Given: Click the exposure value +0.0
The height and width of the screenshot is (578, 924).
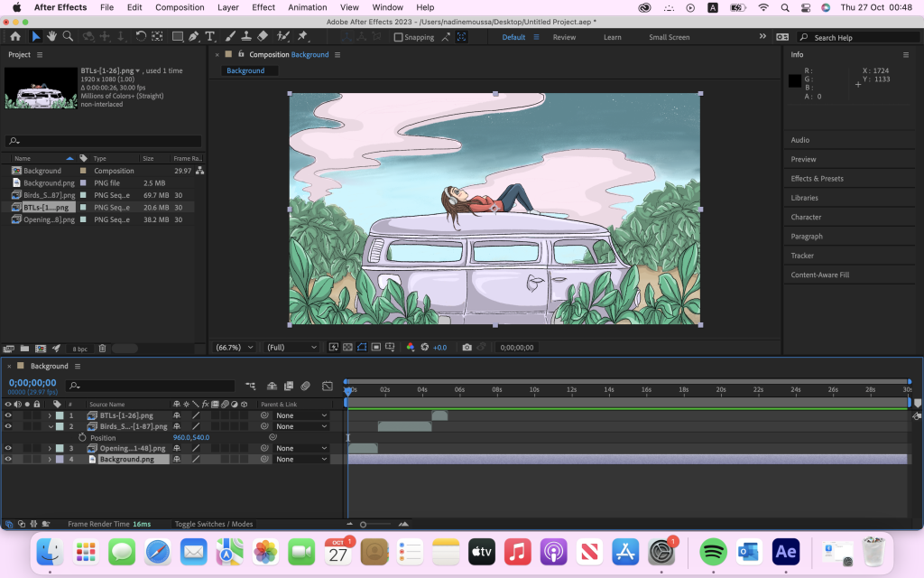Looking at the screenshot, I should 439,348.
